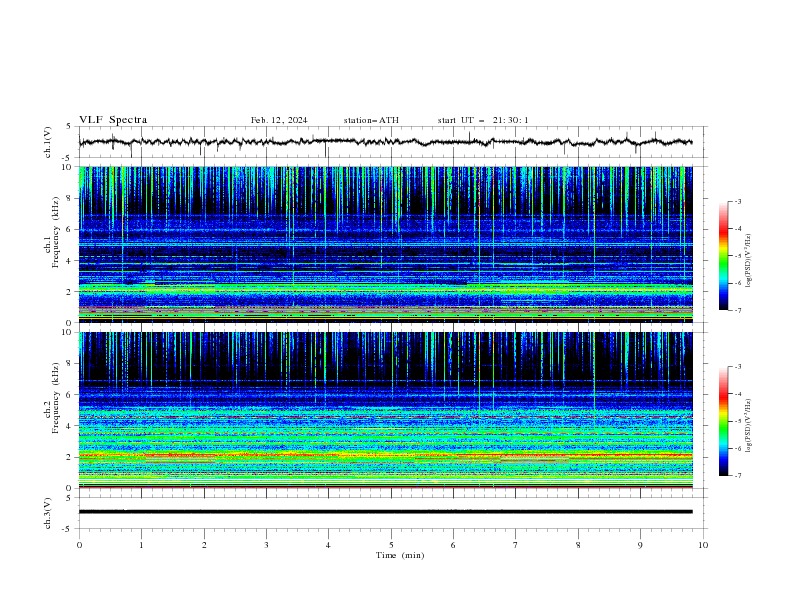Click the "station=ATH" header label
This screenshot has width=792, height=612.
click(x=371, y=120)
